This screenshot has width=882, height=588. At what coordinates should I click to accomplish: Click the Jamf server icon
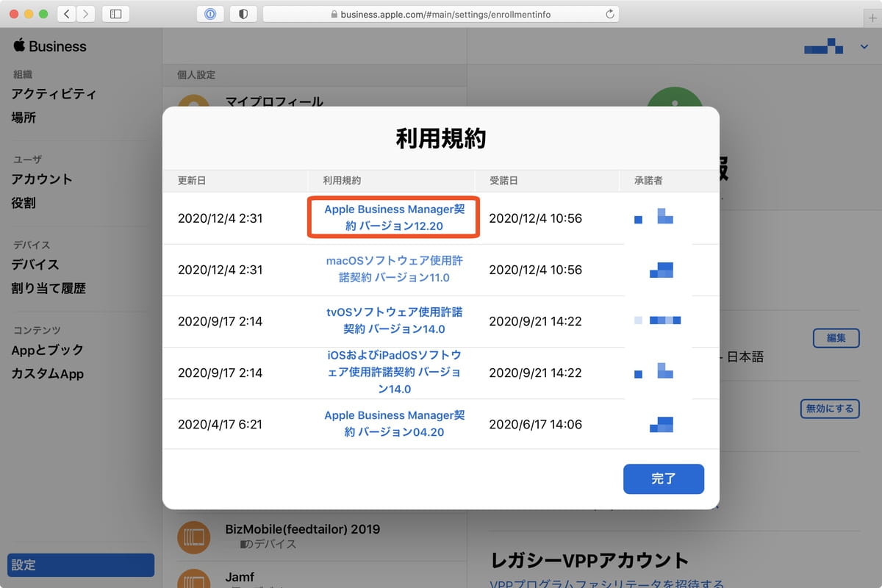tap(194, 579)
